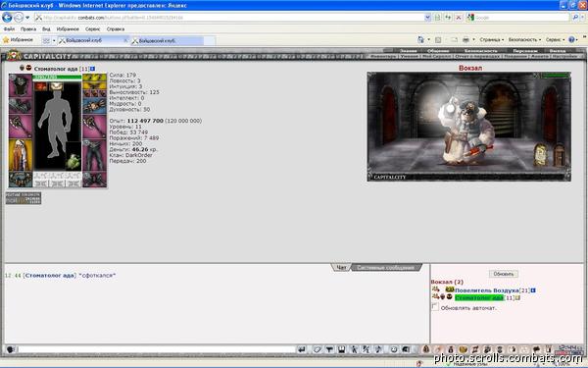Click the bracers equipment slot below helmet
Image resolution: width=588 pixels, height=368 pixels.
[21, 106]
